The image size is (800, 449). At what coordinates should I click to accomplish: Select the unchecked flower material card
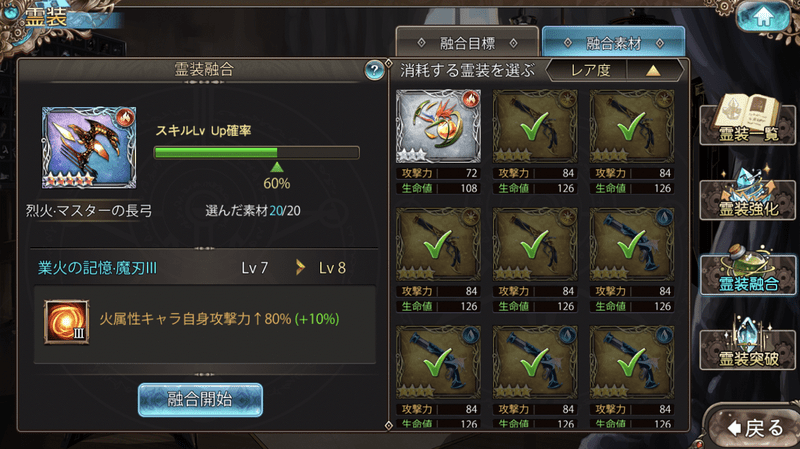pos(438,127)
